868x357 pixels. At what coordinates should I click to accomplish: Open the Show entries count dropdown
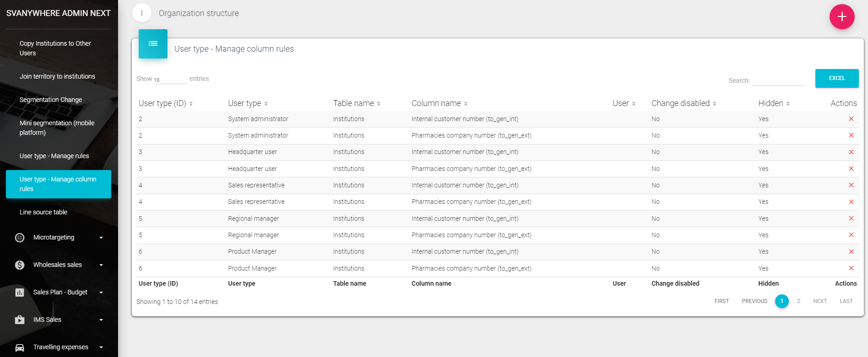point(170,80)
